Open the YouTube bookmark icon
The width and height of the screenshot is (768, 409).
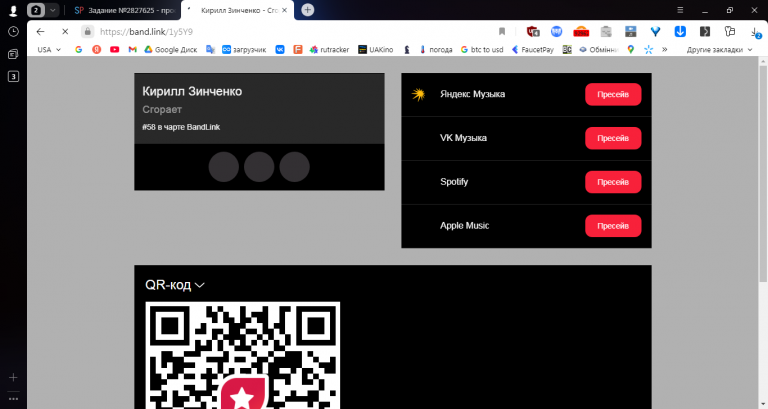click(115, 49)
